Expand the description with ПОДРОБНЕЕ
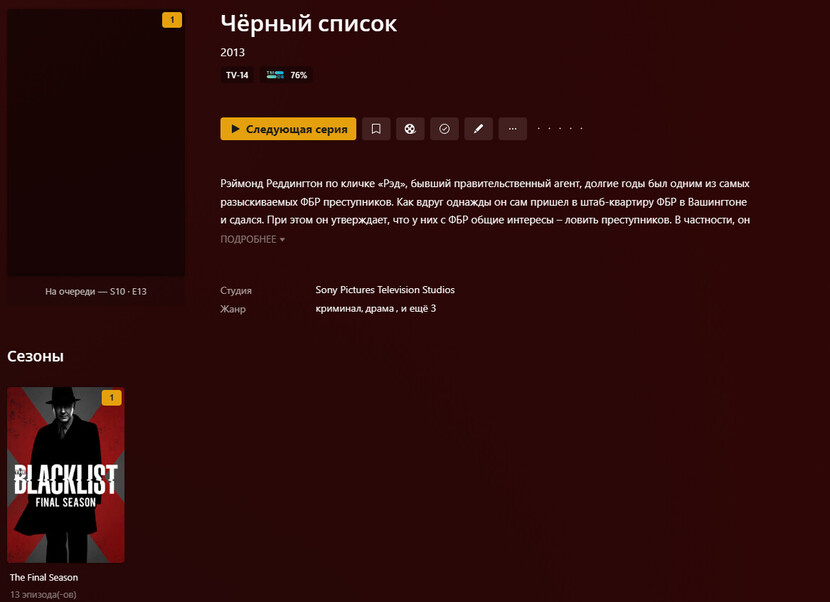Image resolution: width=830 pixels, height=602 pixels. (252, 239)
